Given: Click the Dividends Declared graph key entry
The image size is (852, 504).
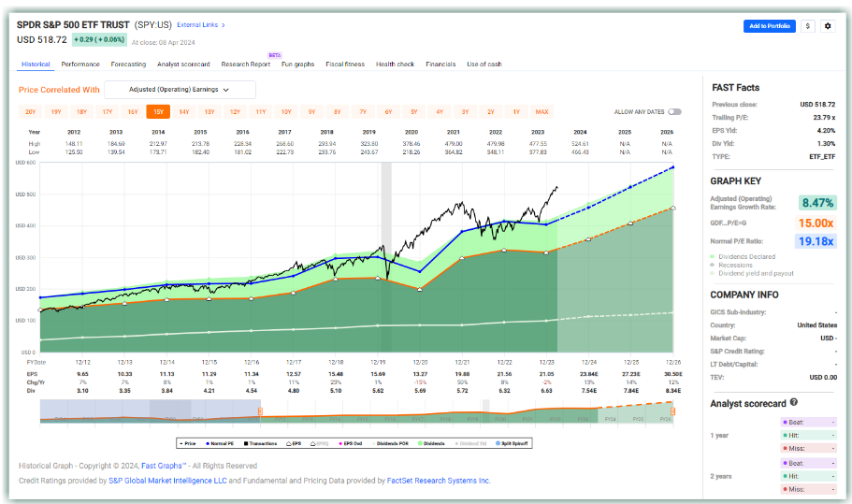Looking at the screenshot, I should 743,256.
